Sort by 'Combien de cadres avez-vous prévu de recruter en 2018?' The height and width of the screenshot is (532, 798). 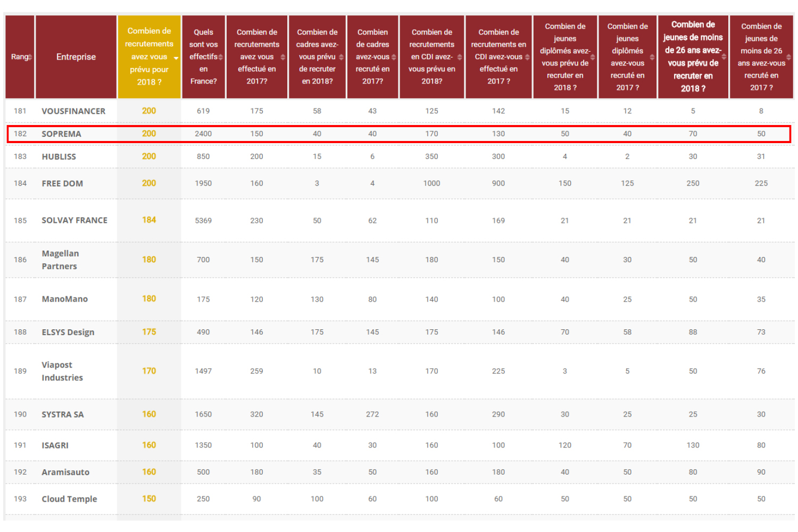317,57
